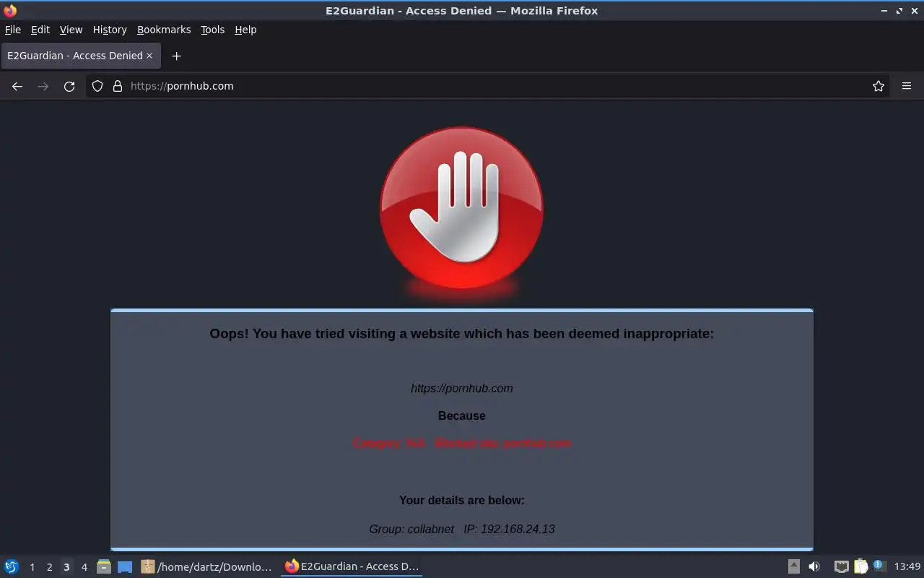This screenshot has width=924, height=578.
Task: Switch to /home/dartz/Downlo... taskbar window
Action: [x=206, y=566]
